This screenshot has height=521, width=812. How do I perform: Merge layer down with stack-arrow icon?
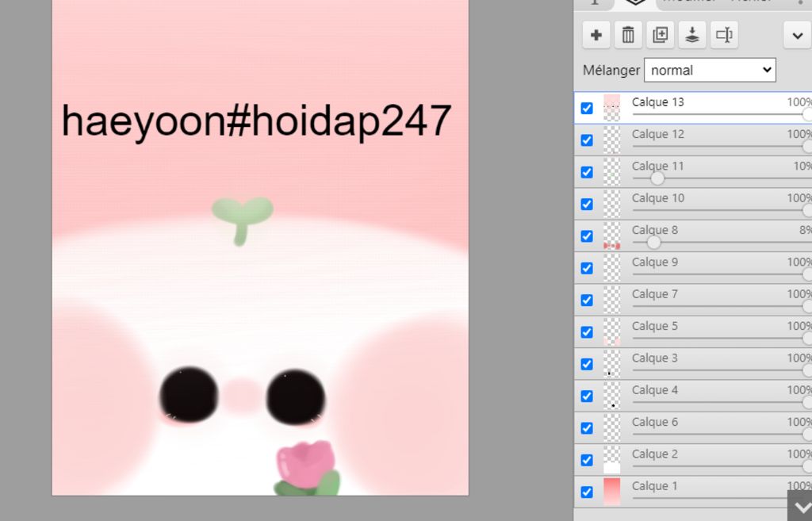click(x=692, y=35)
